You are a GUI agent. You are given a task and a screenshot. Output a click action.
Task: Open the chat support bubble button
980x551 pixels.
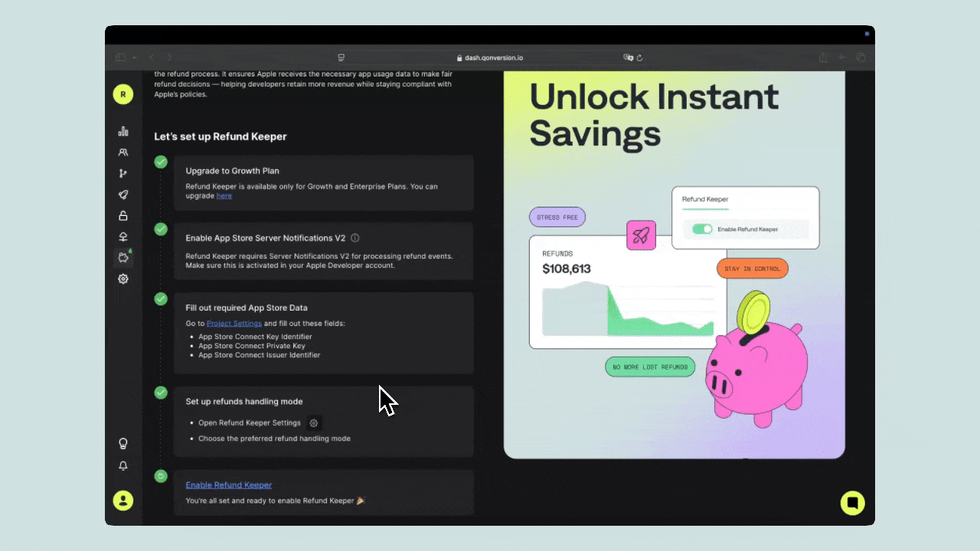[x=852, y=503]
